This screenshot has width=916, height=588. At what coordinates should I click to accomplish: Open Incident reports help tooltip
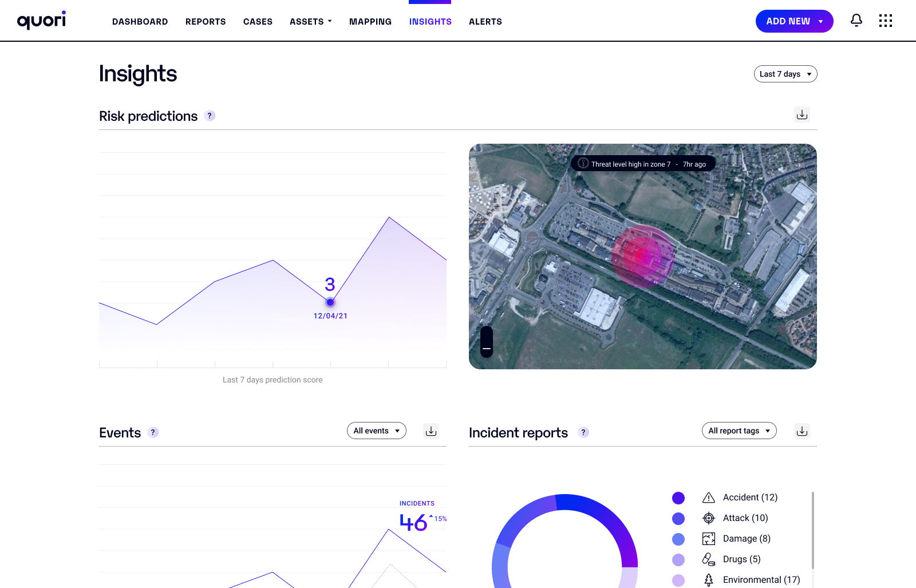583,432
